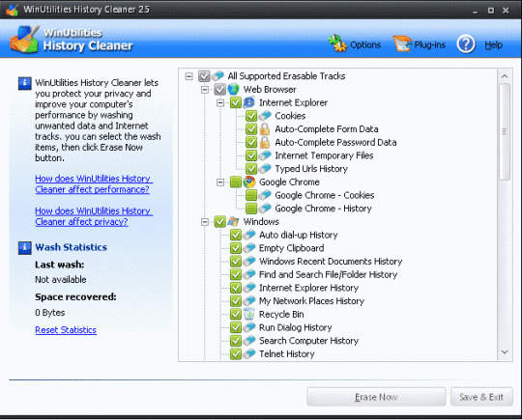Click the eraser icon for Typed Urls History
This screenshot has width=522, height=420.
coord(265,169)
